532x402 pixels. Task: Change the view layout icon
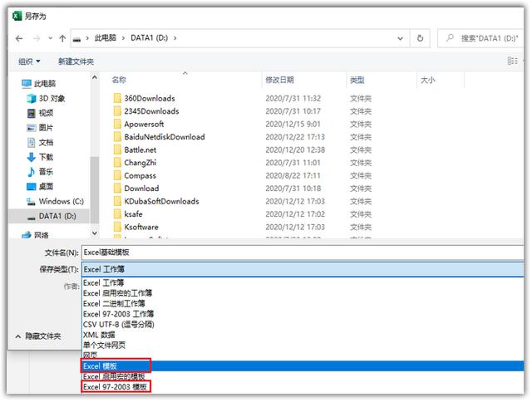(x=512, y=61)
